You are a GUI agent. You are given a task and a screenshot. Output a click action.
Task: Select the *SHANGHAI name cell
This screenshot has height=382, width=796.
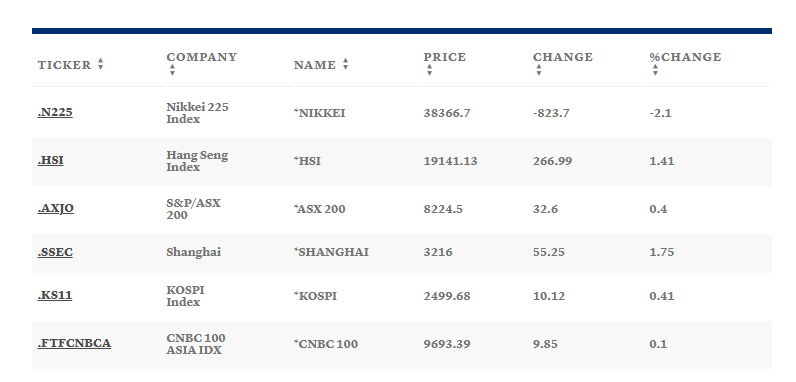pos(331,252)
